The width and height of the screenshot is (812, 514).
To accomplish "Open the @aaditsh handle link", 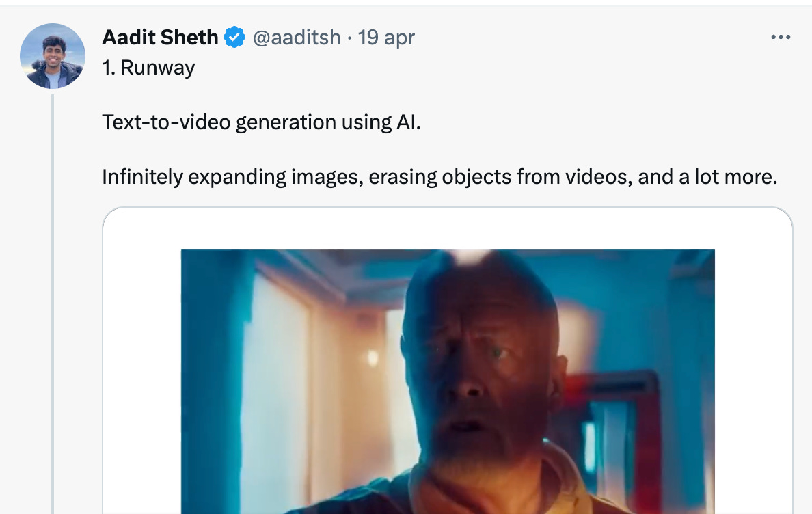I will tap(297, 38).
